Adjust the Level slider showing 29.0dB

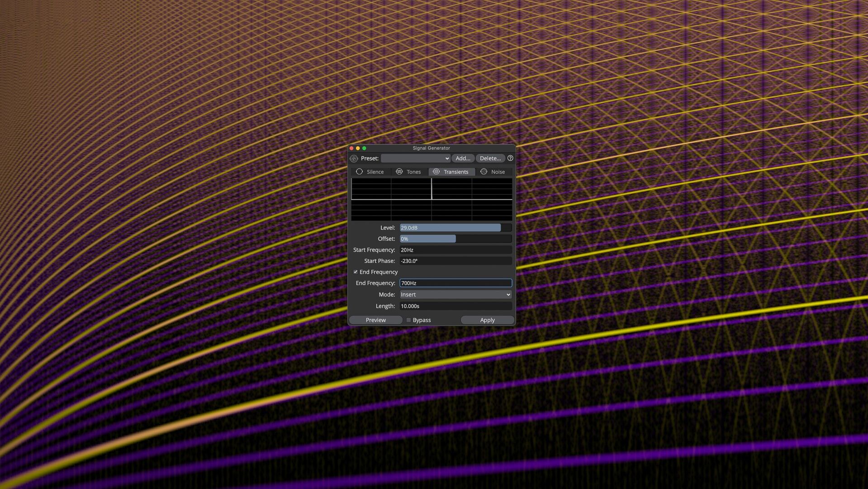[x=455, y=228]
